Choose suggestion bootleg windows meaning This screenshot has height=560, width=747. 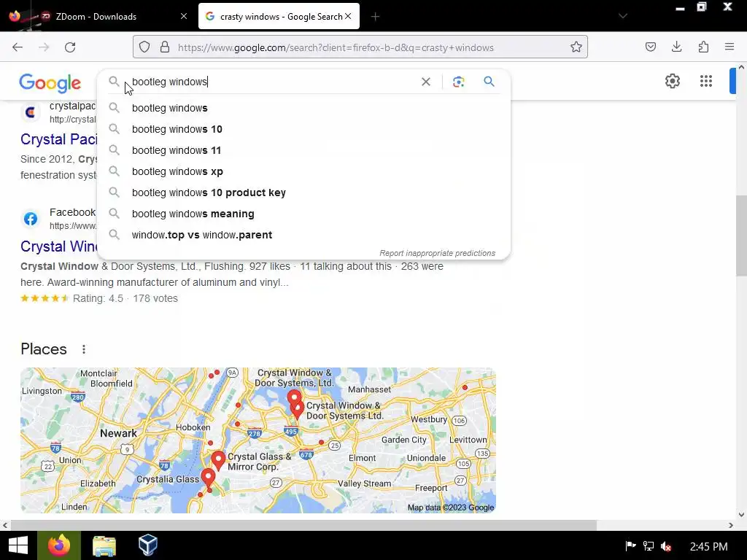[x=304, y=214]
